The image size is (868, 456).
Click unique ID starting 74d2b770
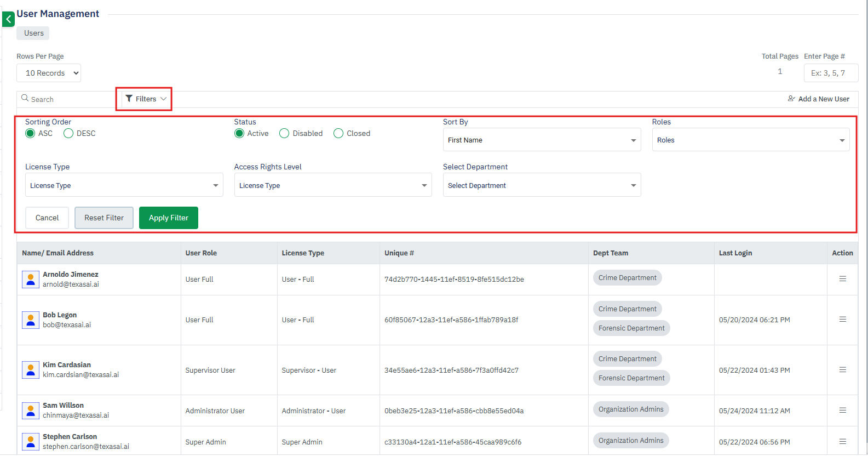pyautogui.click(x=454, y=280)
